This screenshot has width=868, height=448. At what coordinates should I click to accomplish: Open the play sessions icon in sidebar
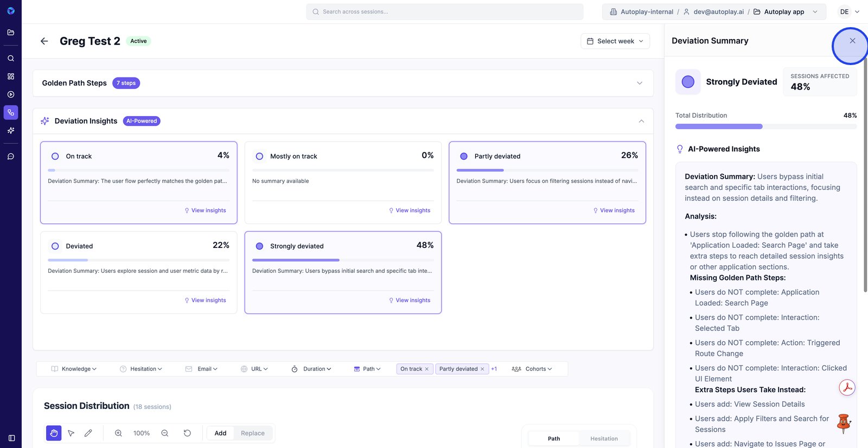point(11,94)
